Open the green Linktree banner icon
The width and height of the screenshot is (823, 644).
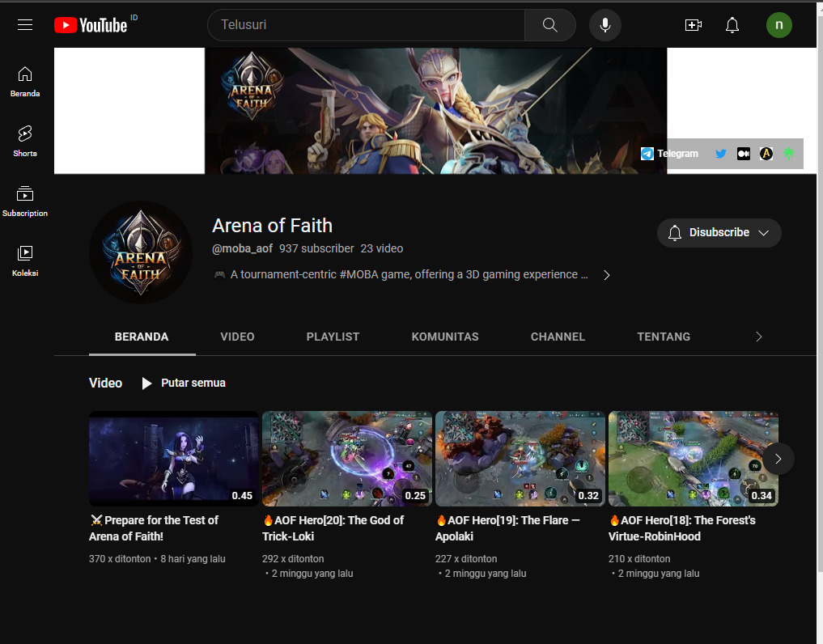click(788, 154)
